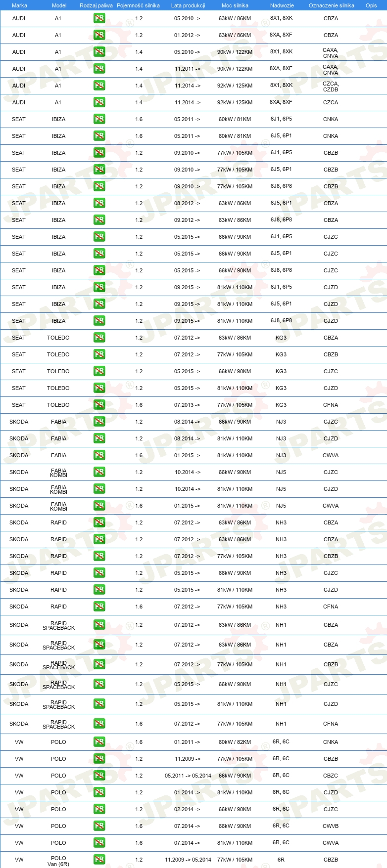This screenshot has width=387, height=868.
Task: Select 'NJ5' body cell in FABIA KOMBI CWVA row
Action: (x=281, y=506)
